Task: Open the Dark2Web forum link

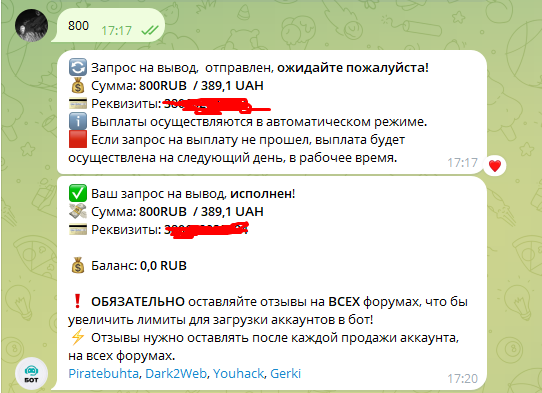Action: click(176, 374)
